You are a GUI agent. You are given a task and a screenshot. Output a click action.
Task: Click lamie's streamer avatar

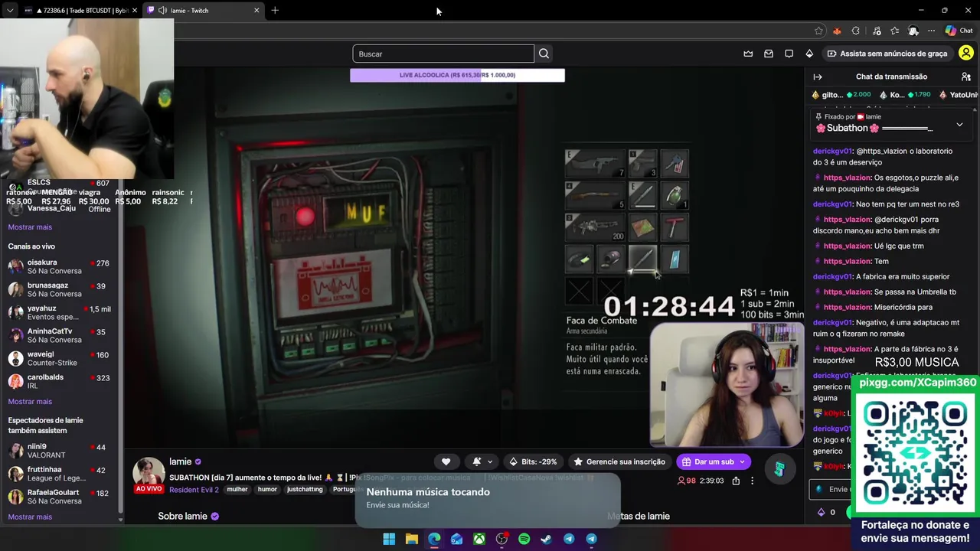coord(149,473)
